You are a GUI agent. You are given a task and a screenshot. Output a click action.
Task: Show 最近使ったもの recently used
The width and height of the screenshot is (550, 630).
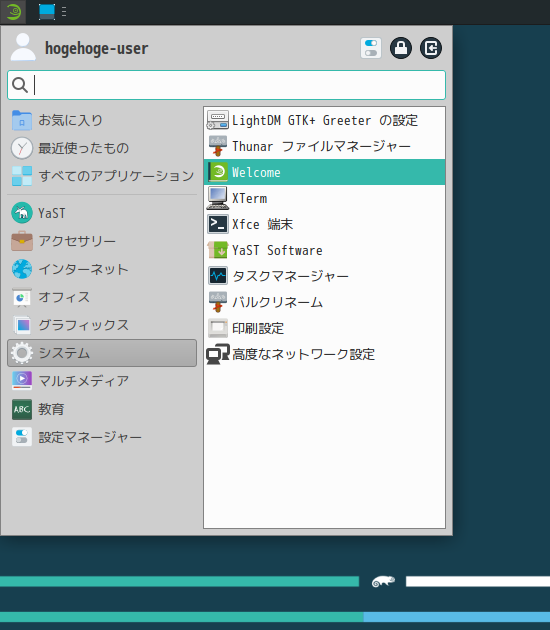[102, 148]
